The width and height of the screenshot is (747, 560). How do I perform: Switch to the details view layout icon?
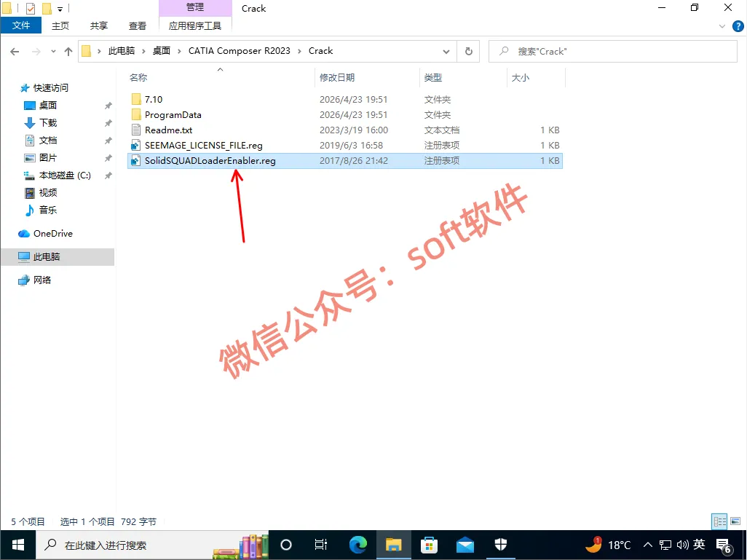pos(719,521)
